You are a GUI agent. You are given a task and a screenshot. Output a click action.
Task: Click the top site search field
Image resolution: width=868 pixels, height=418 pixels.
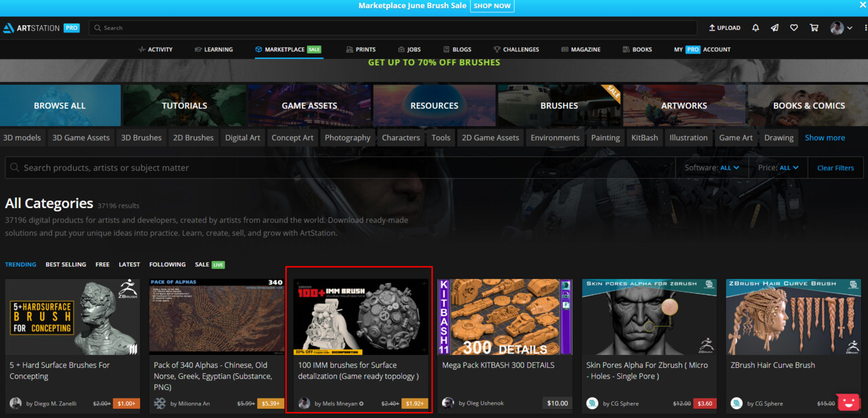(393, 28)
